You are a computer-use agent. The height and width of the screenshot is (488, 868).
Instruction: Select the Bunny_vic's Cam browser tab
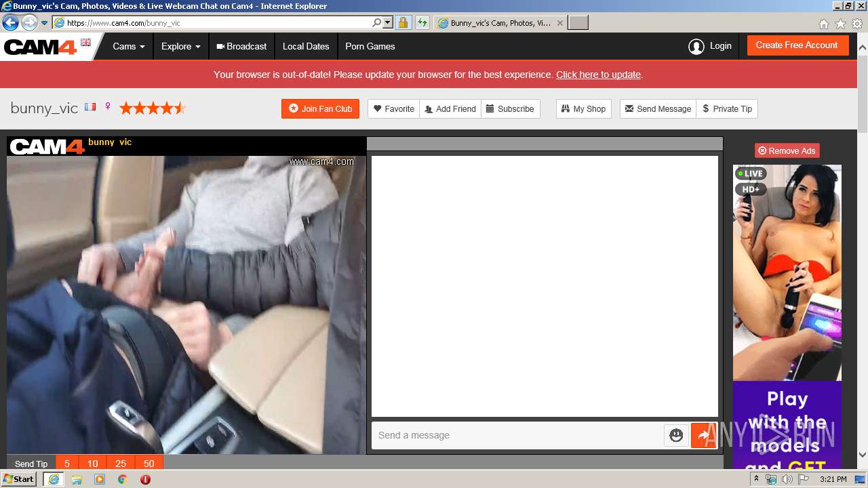(x=500, y=23)
